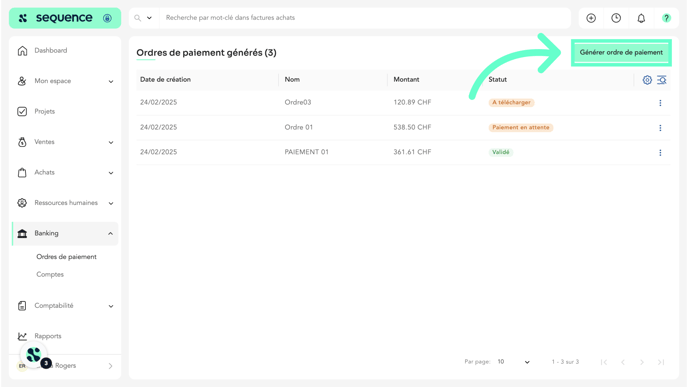Image resolution: width=688 pixels, height=387 pixels.
Task: Expand the Ventes menu chevron
Action: (111, 142)
